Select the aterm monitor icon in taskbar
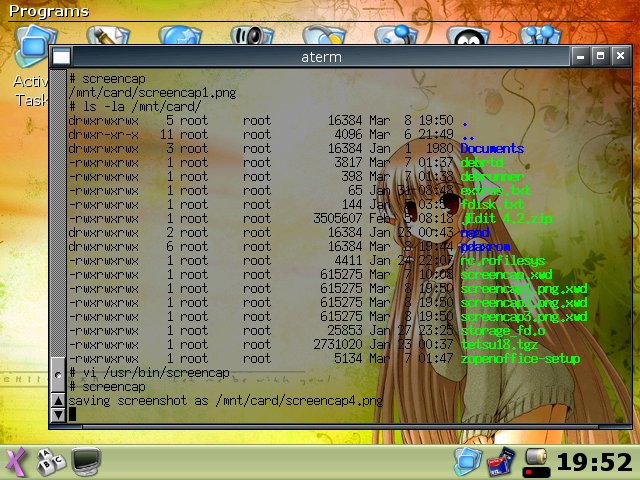This screenshot has height=480, width=640. 86,461
